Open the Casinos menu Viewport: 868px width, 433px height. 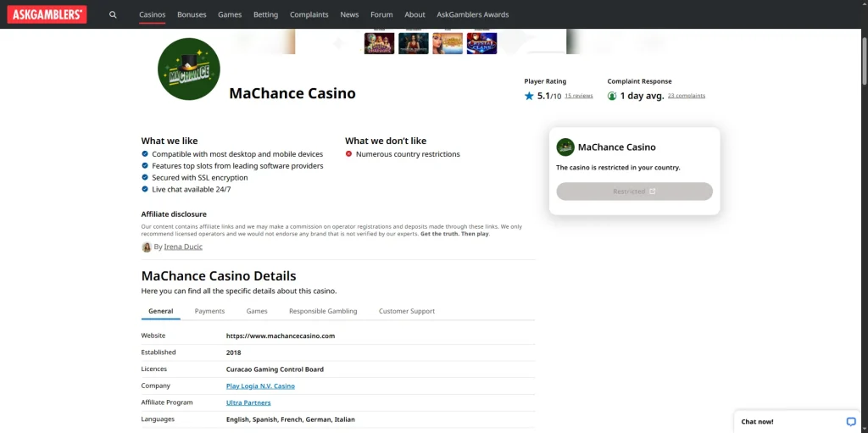pyautogui.click(x=153, y=15)
